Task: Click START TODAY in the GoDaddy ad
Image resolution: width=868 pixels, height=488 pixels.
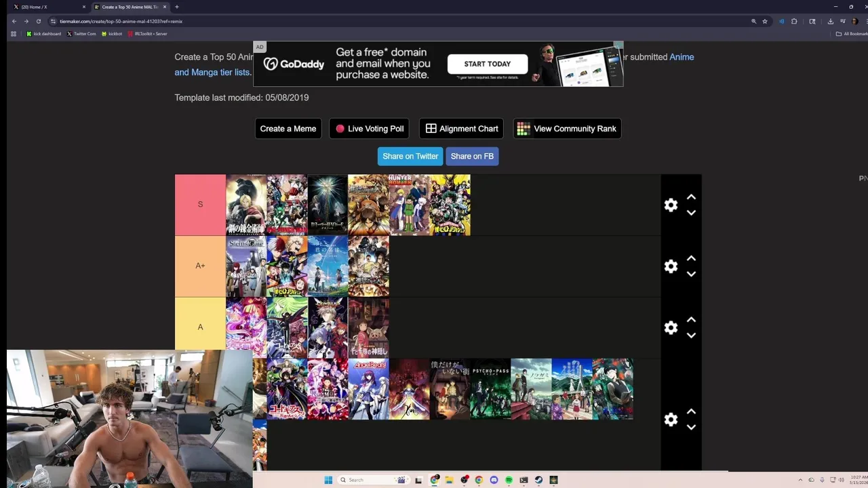Action: 488,64
